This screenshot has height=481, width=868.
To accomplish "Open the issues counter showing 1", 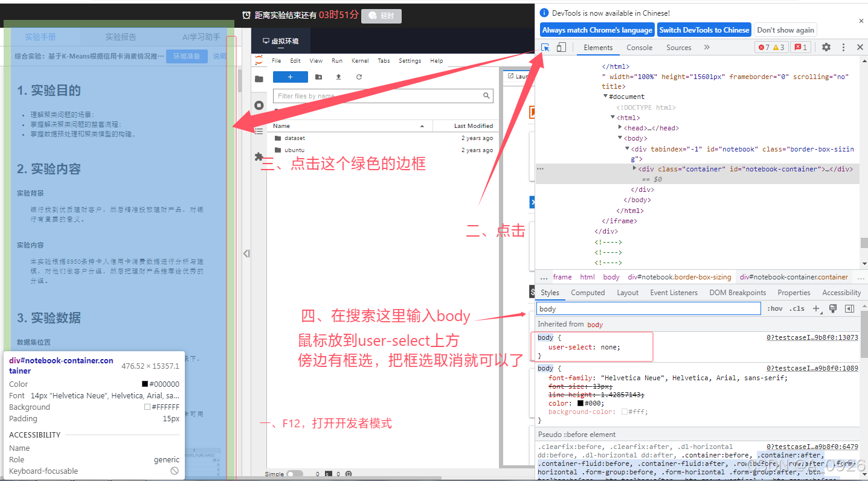I will (800, 47).
